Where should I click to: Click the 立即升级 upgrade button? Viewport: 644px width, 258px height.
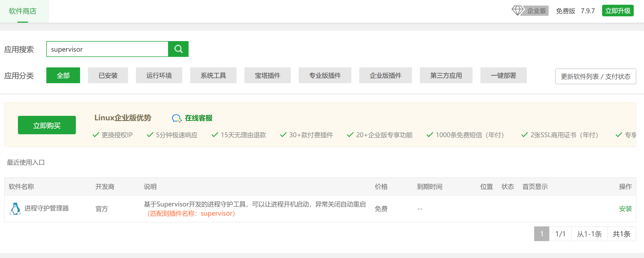pos(618,11)
